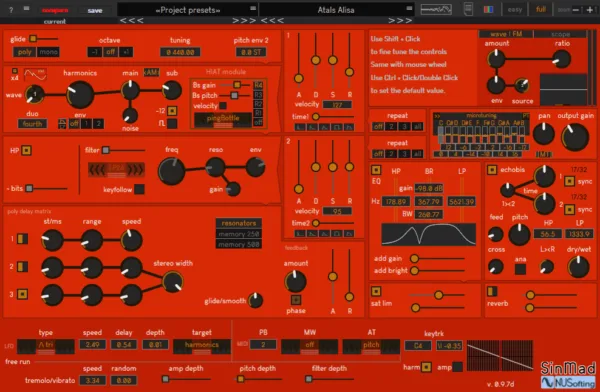The height and width of the screenshot is (392, 600).
Task: Open the duo fourth selector
Action: click(32, 124)
